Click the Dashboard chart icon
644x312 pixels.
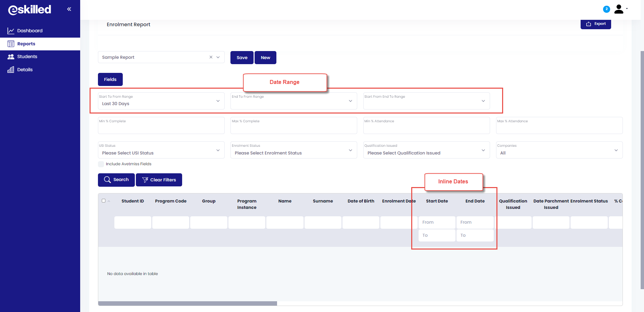coord(11,31)
